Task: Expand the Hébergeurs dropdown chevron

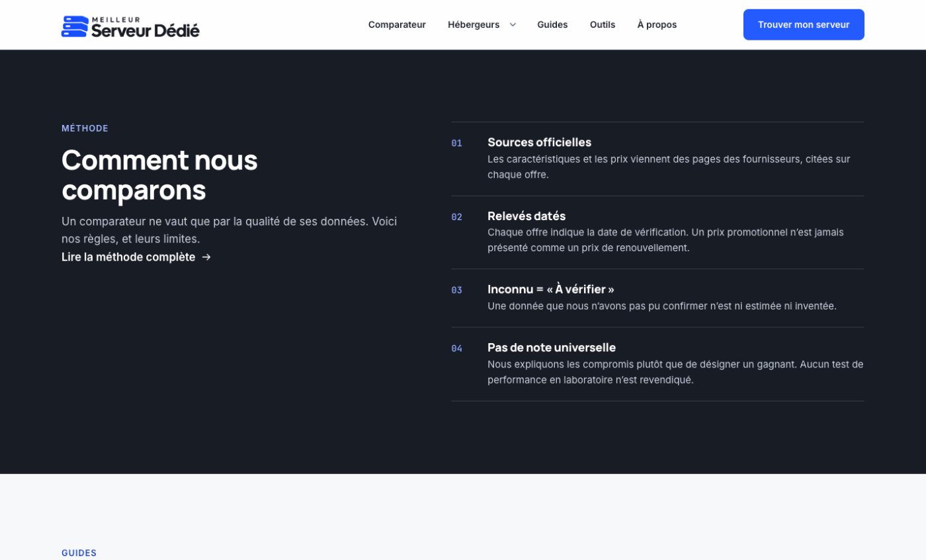Action: click(513, 25)
